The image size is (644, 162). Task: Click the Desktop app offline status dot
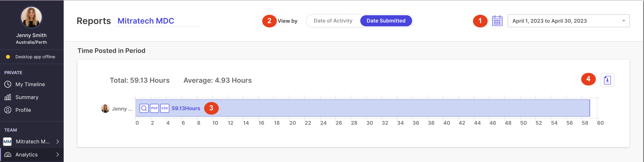coord(8,57)
